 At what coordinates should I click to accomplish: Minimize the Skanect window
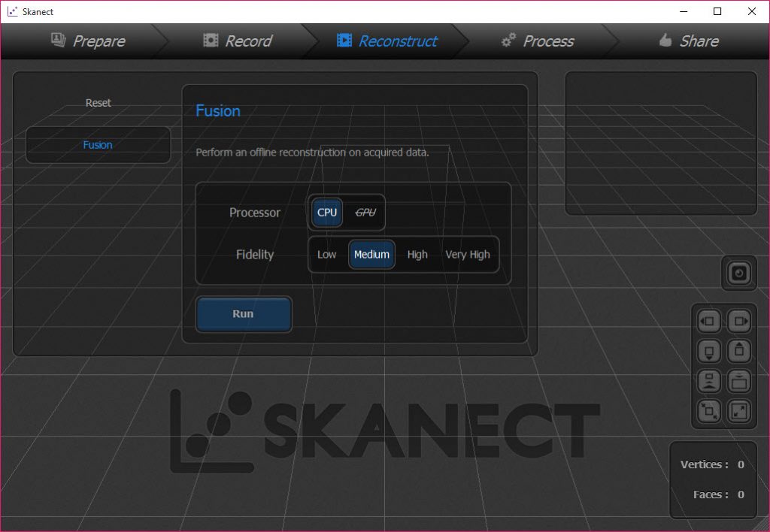click(684, 11)
